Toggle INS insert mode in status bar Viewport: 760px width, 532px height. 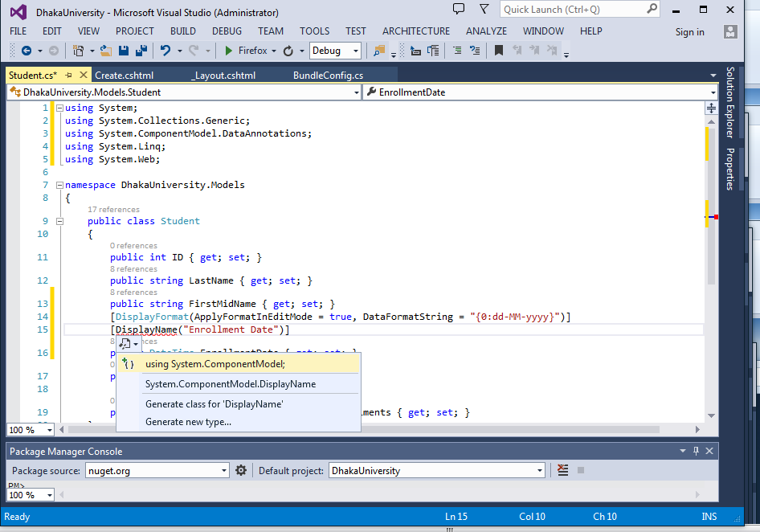pos(709,517)
